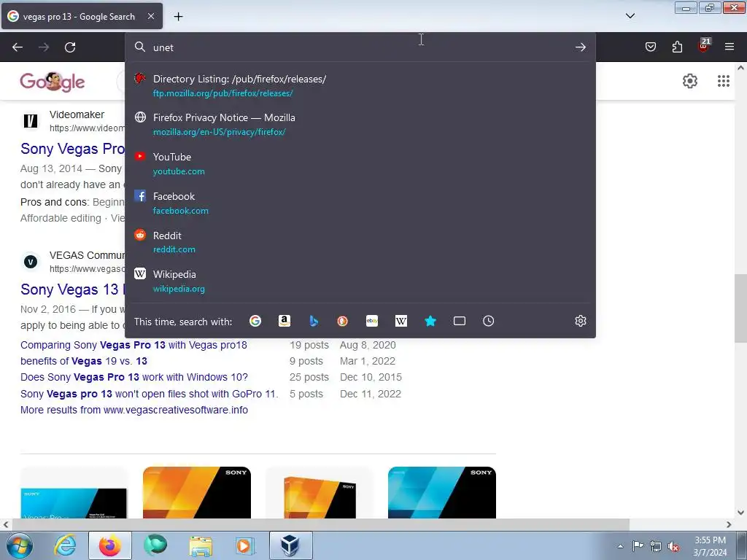747x560 pixels.
Task: Search this time with Wikipedia icon
Action: (401, 321)
